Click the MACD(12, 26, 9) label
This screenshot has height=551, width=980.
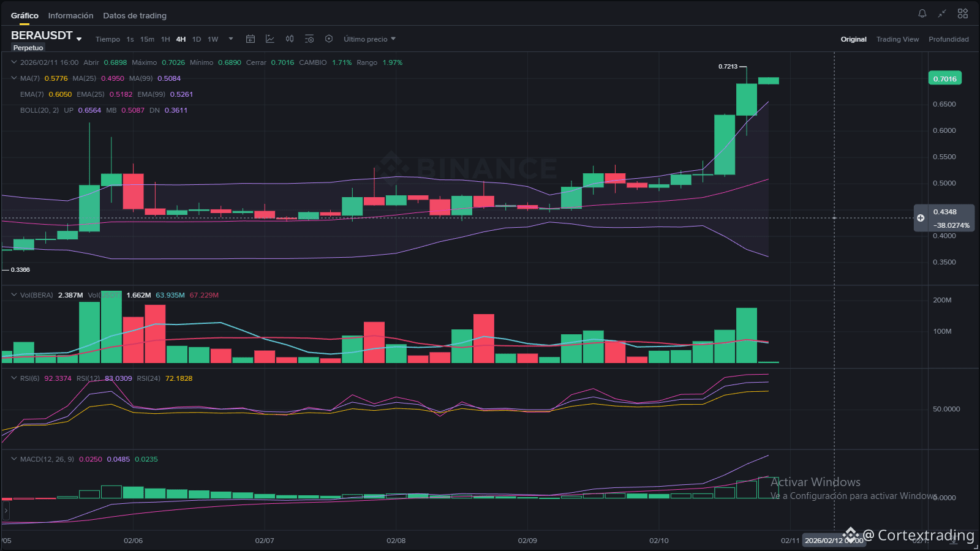pos(47,459)
